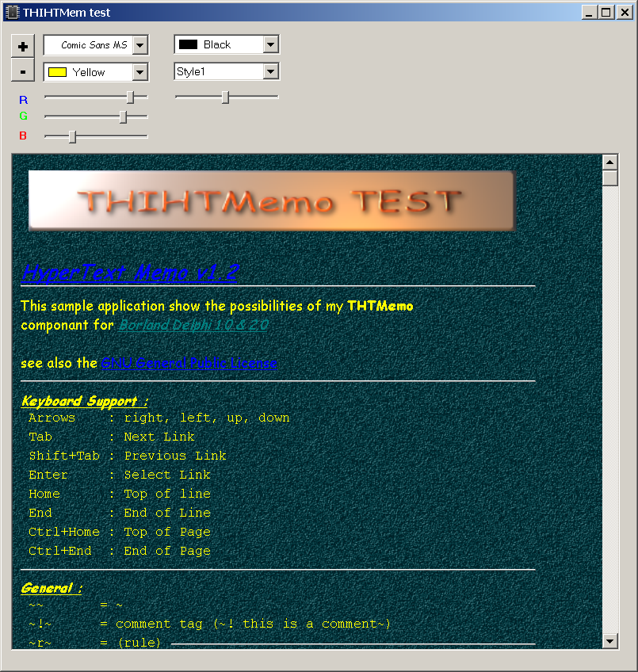Expand the Black color dropdown
This screenshot has height=672, width=638.
click(271, 45)
